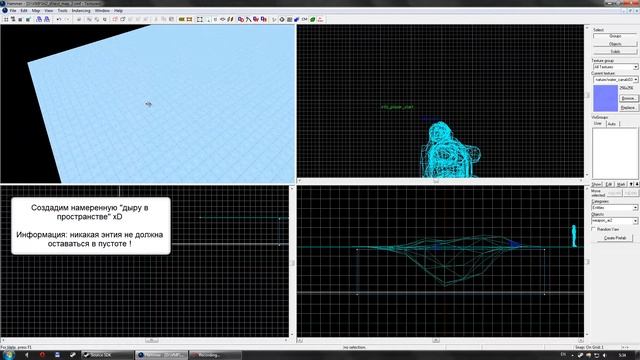640x360 pixels.
Task: Click the Group selection toolbar icon
Action: tap(89, 19)
